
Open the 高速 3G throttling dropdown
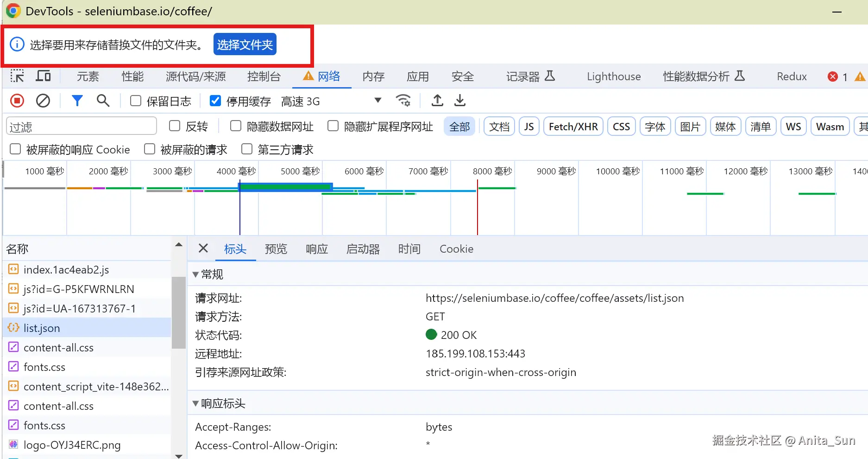click(x=331, y=101)
